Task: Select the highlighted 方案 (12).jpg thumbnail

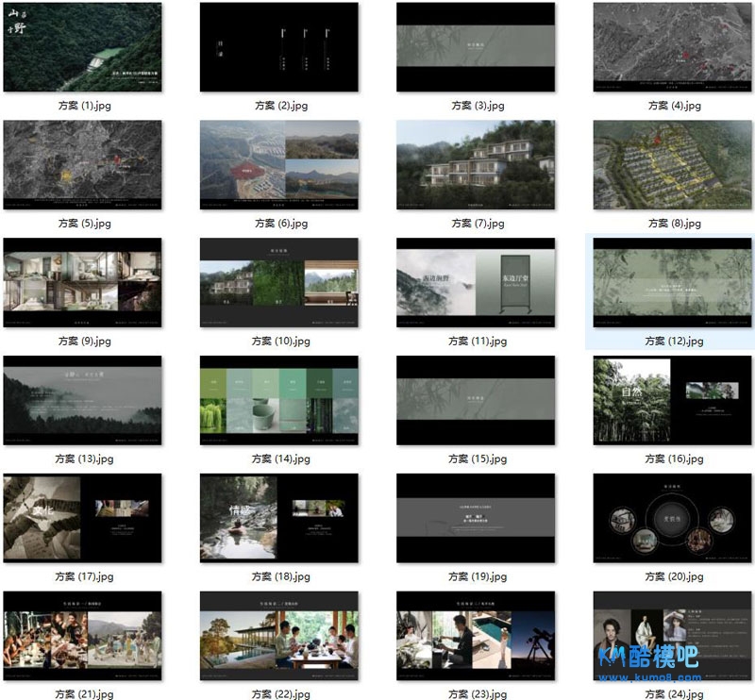Action: (673, 283)
